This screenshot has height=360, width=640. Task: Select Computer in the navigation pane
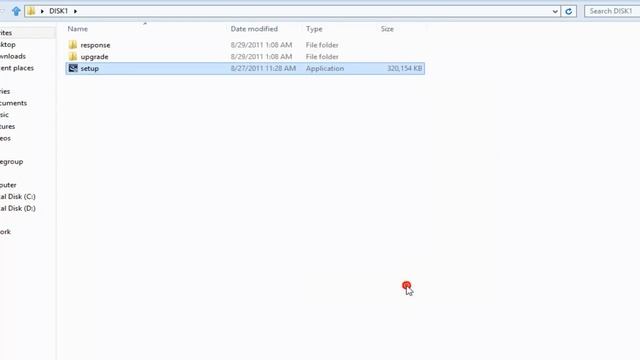tap(8, 185)
